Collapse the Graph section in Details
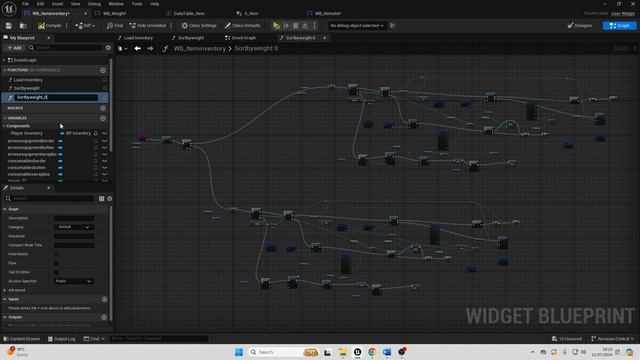The width and height of the screenshot is (640, 360). [4, 209]
